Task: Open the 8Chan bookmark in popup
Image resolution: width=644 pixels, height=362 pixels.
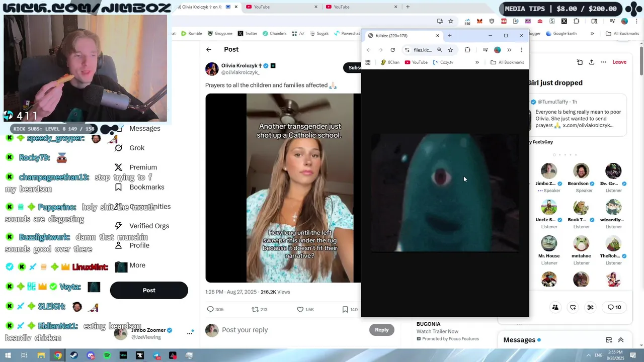Action: (x=390, y=62)
